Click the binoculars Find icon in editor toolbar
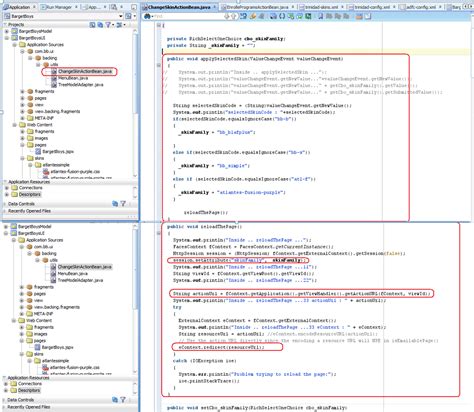Viewport: 474px width, 412px height. 147,16
